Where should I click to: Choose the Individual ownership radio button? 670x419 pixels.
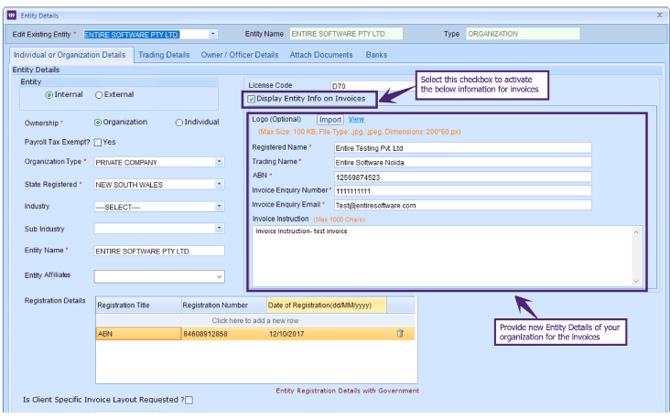(x=179, y=122)
